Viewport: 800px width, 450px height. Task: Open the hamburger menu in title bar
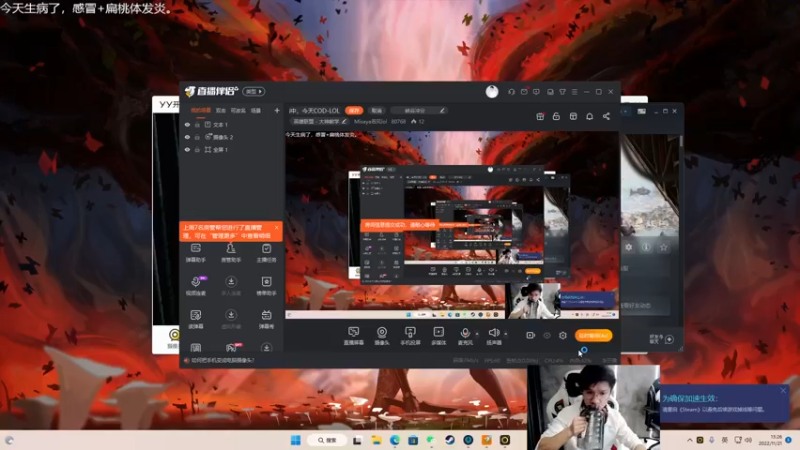(574, 92)
